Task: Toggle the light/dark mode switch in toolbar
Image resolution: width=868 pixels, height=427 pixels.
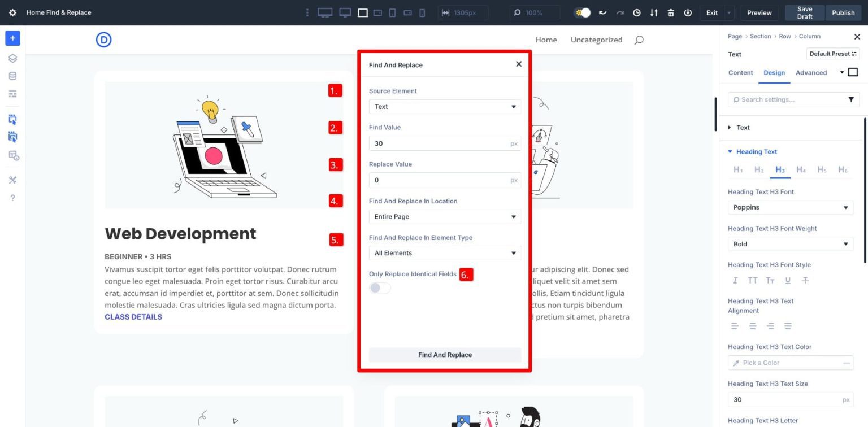Action: tap(581, 12)
